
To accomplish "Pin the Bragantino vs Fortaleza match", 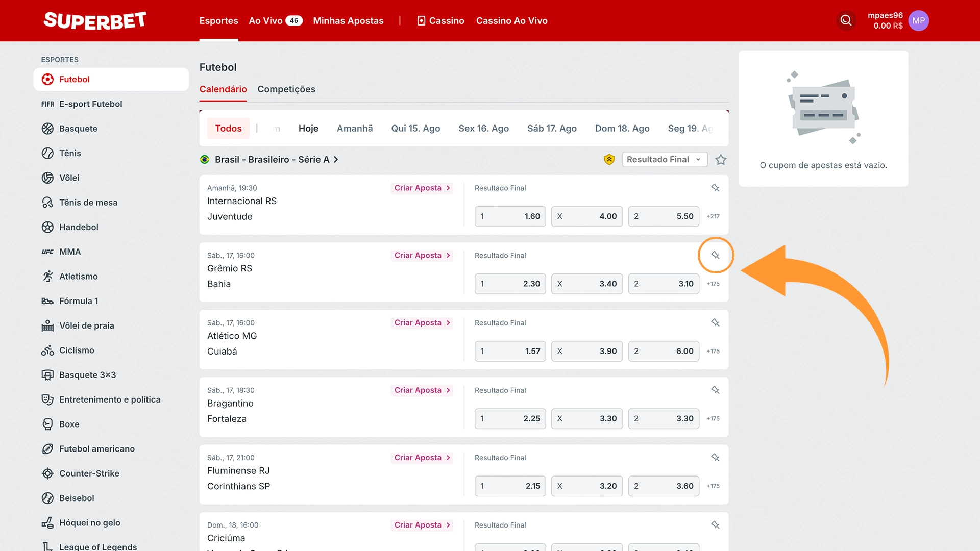I will coord(715,390).
